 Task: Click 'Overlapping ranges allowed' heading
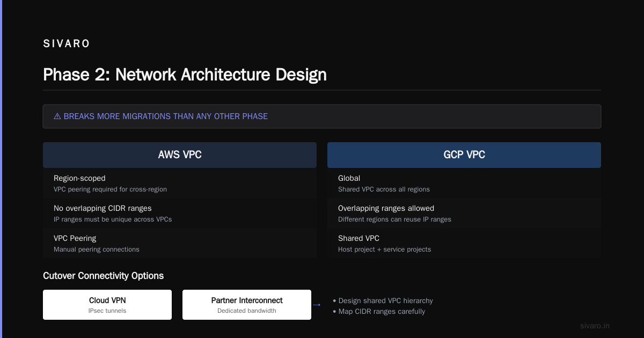[386, 208]
